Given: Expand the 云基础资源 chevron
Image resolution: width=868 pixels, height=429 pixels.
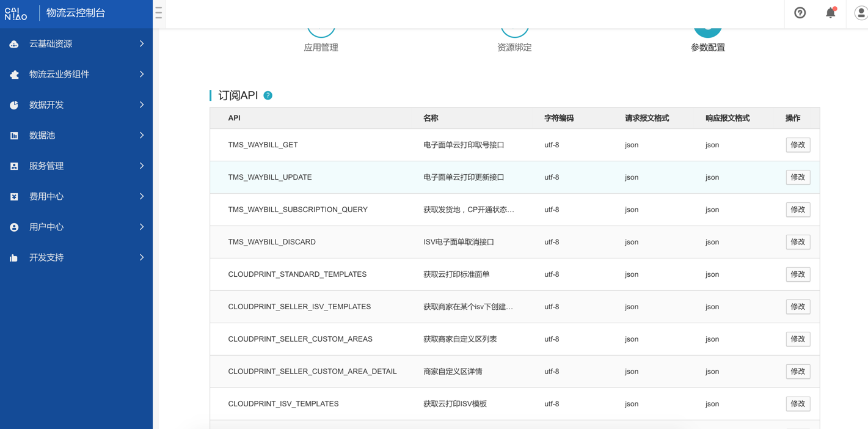Looking at the screenshot, I should point(142,44).
